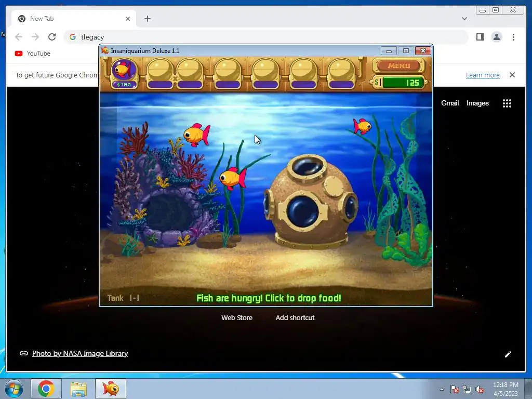
Task: Click the 'Fish are hungry! Click to drop food!' message
Action: pyautogui.click(x=269, y=298)
